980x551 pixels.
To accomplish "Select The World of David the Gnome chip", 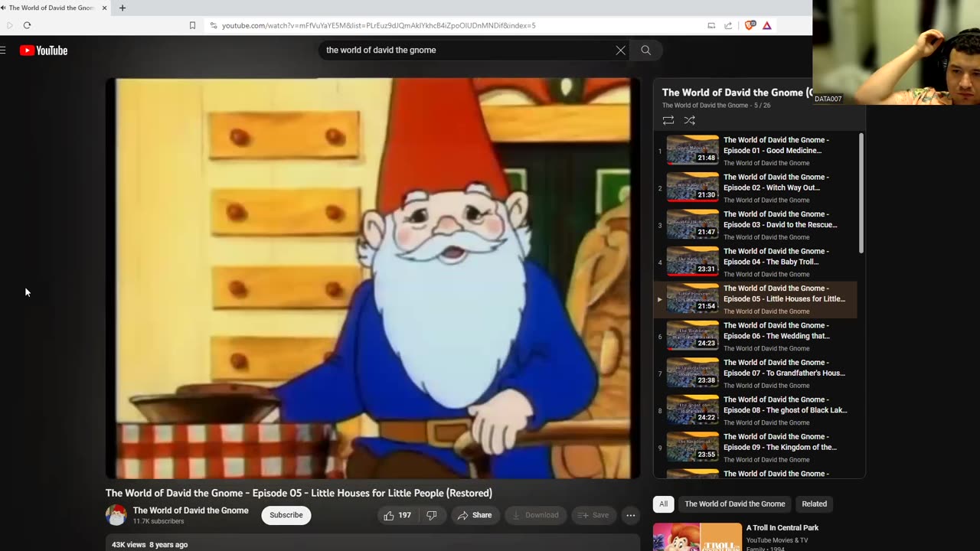I will pyautogui.click(x=735, y=504).
